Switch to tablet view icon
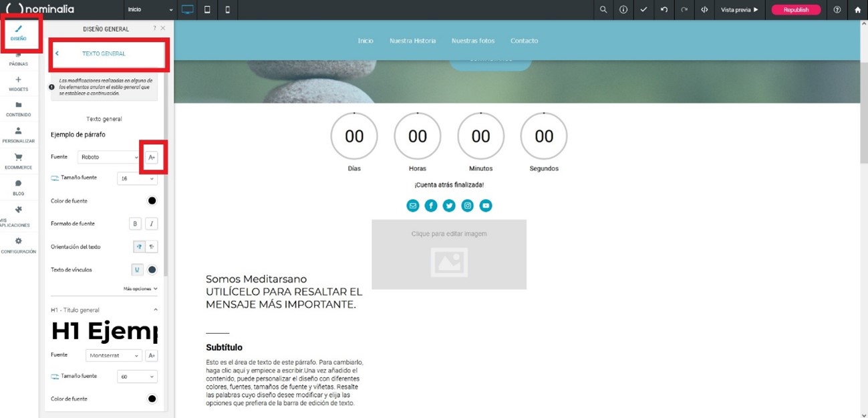 pos(207,10)
